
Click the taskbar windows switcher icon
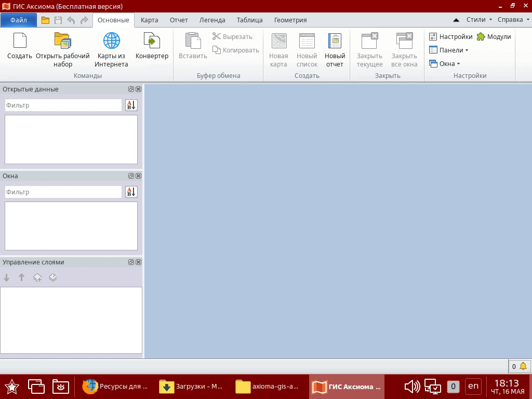coord(36,387)
